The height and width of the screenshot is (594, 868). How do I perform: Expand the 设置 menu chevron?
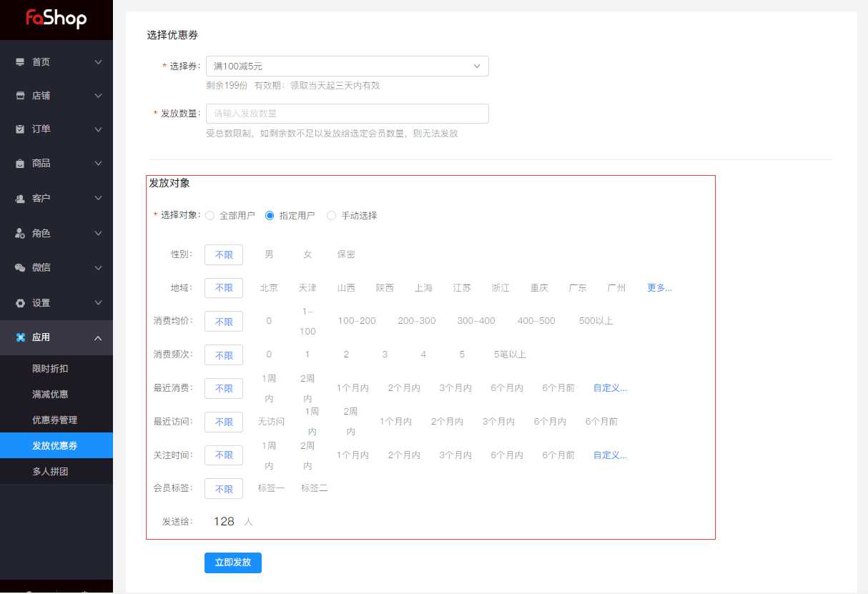coord(98,303)
